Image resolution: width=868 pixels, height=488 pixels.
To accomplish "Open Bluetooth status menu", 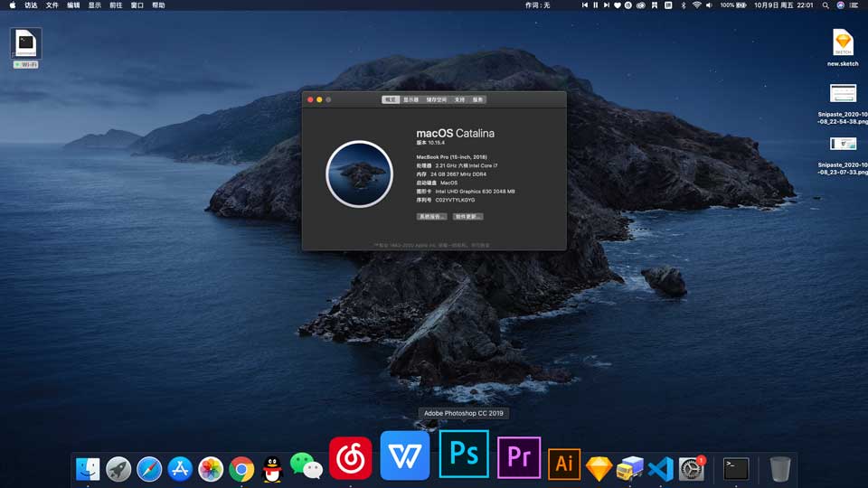I will tap(684, 5).
